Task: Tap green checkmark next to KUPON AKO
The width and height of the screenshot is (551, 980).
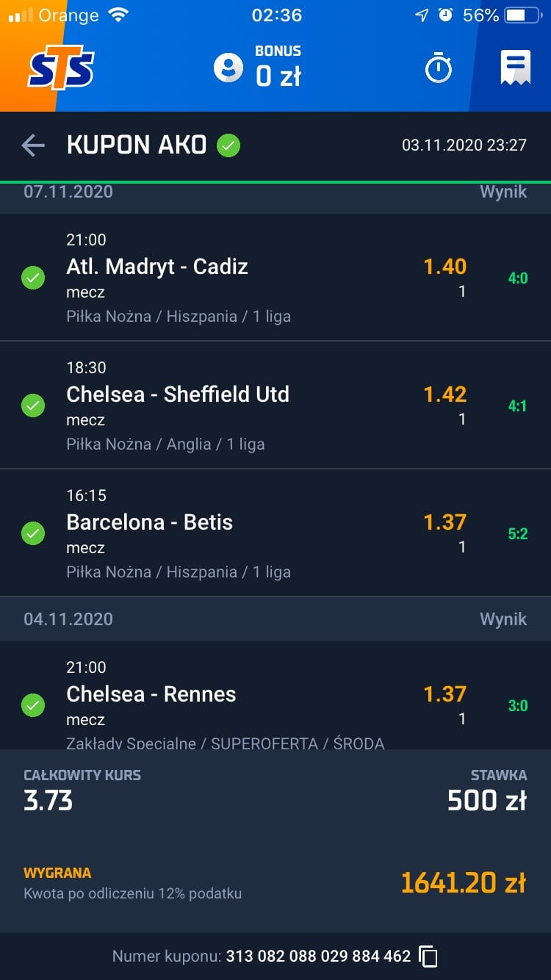Action: point(228,145)
